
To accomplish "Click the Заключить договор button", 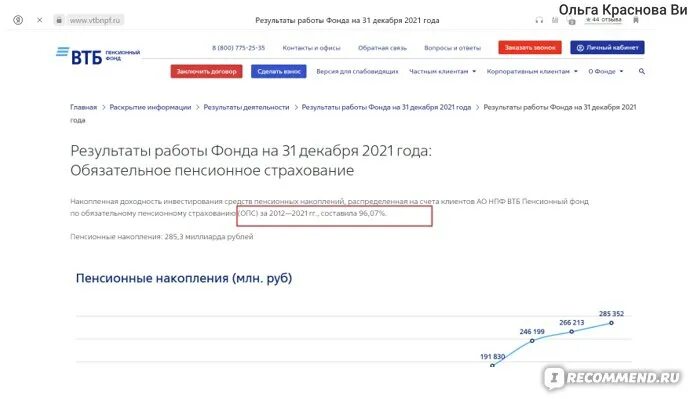I will tap(207, 71).
